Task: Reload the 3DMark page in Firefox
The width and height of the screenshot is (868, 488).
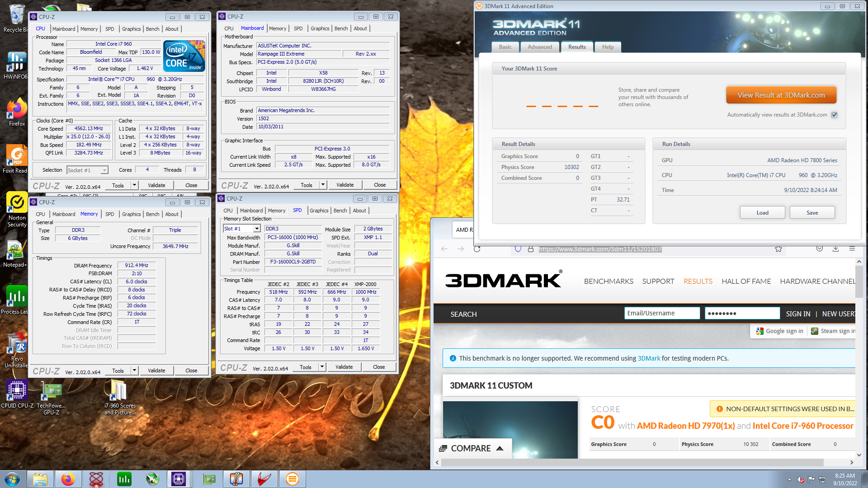Action: coord(477,249)
